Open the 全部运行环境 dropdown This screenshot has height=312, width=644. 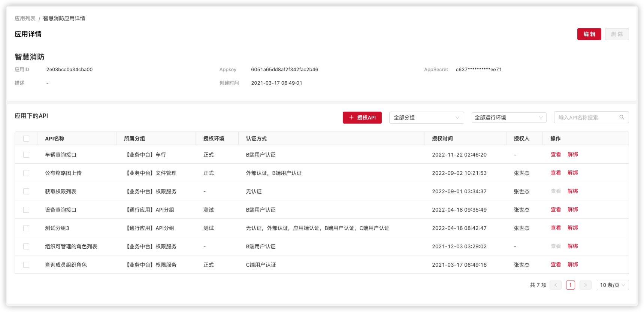click(x=509, y=118)
